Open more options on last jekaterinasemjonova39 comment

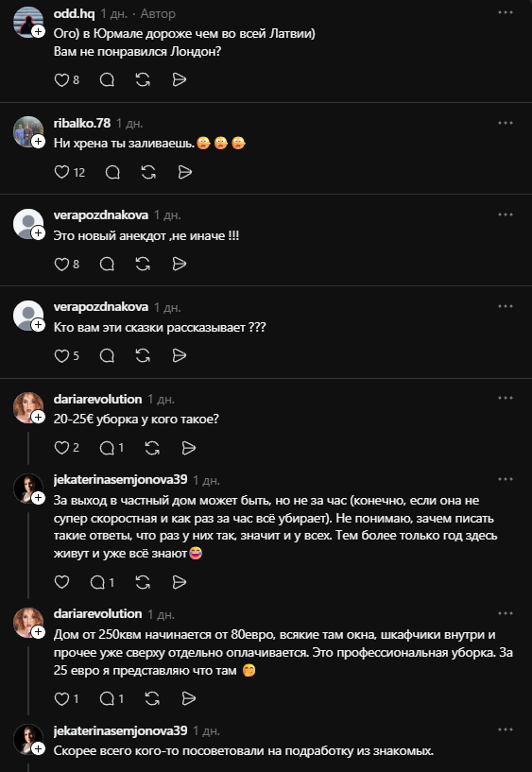506,729
